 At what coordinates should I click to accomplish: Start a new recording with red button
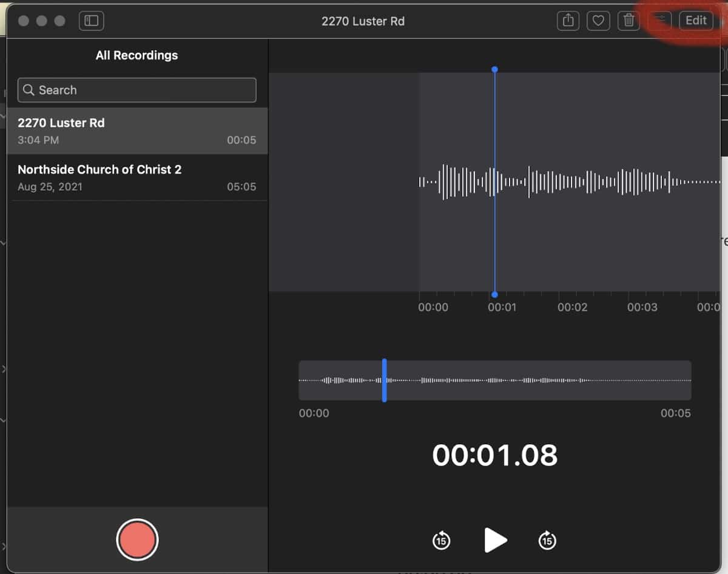tap(137, 539)
